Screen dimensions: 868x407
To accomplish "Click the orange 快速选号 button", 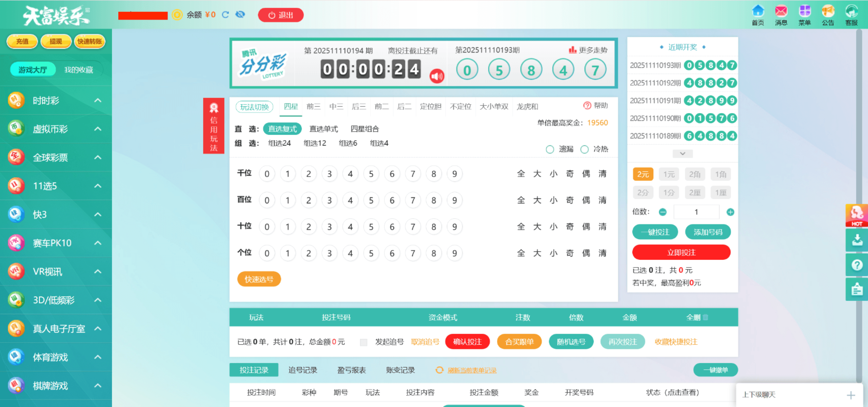I will click(x=259, y=279).
